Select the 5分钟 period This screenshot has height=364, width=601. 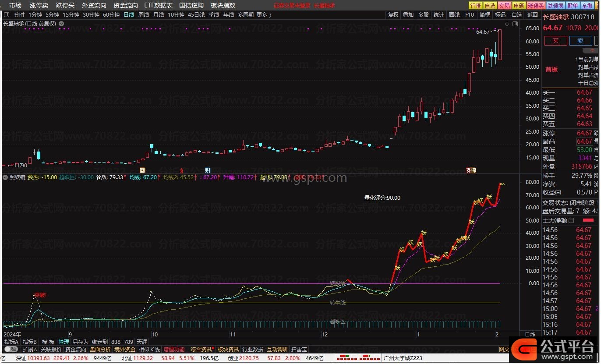(53, 15)
